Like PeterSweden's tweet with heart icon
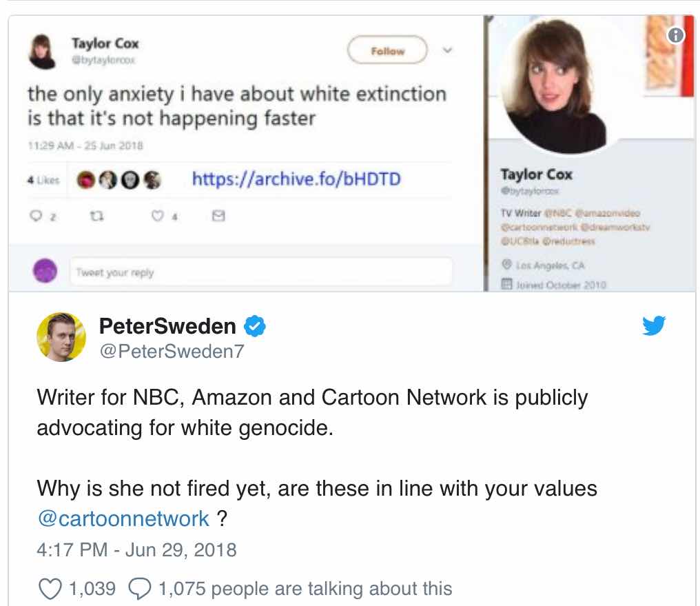The width and height of the screenshot is (700, 606). point(48,589)
